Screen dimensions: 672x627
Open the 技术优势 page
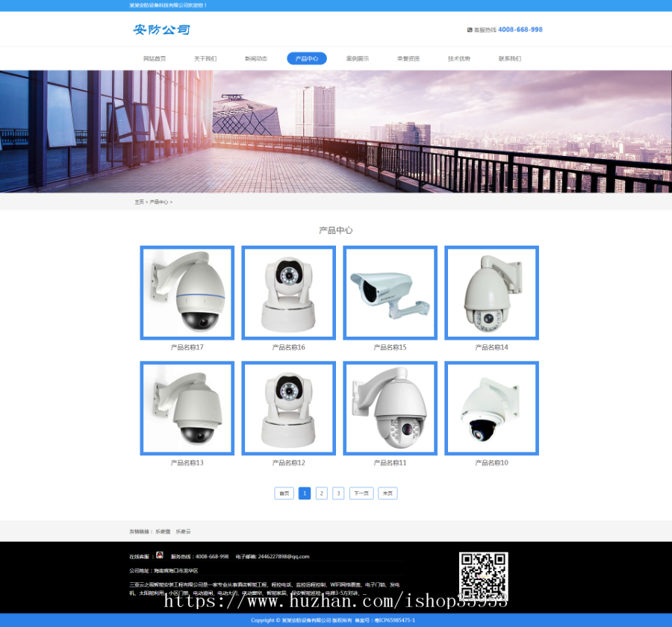(x=459, y=57)
